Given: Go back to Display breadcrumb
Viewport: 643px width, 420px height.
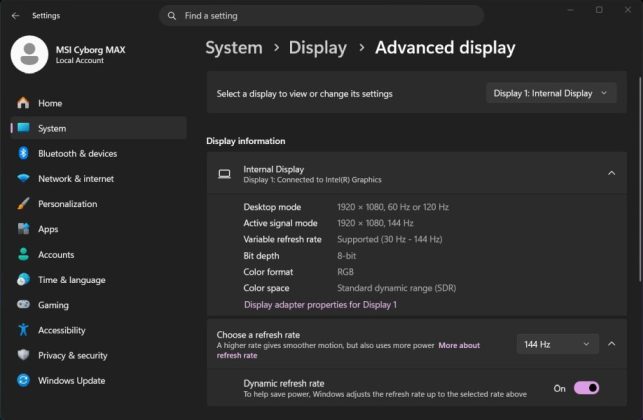Looking at the screenshot, I should coord(318,48).
